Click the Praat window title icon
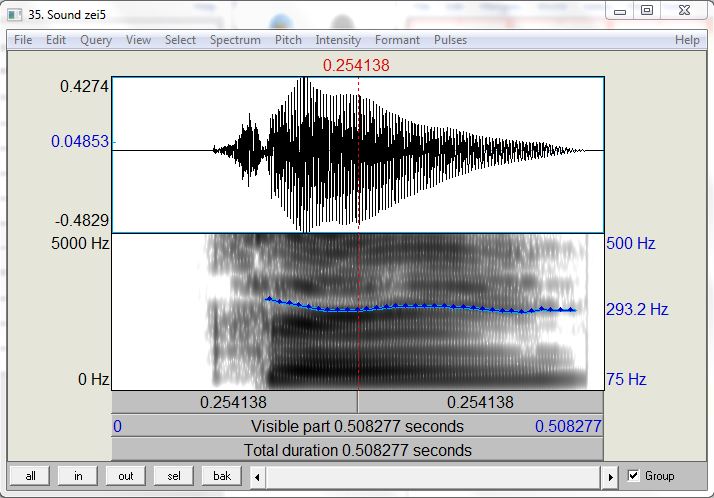This screenshot has width=714, height=498. [15, 15]
